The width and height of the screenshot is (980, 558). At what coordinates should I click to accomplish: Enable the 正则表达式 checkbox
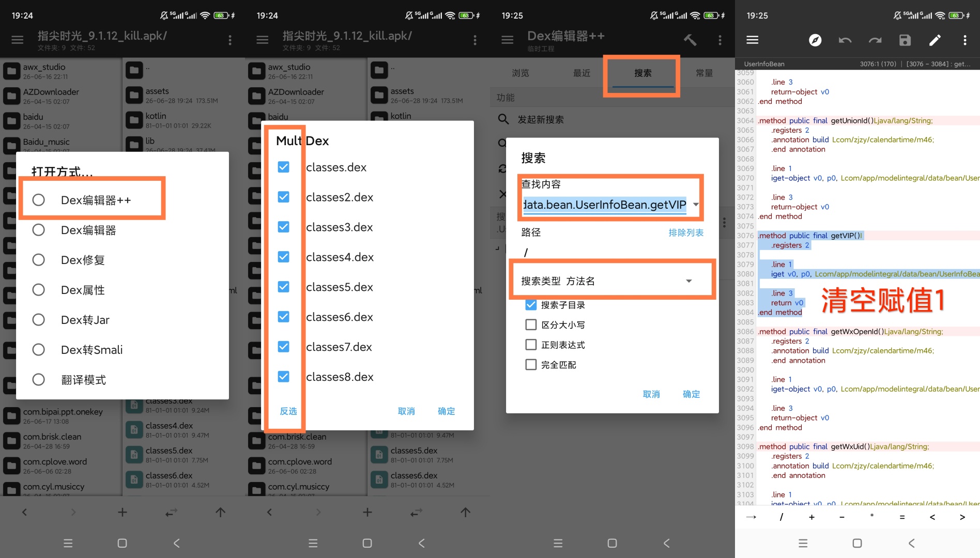pos(531,345)
